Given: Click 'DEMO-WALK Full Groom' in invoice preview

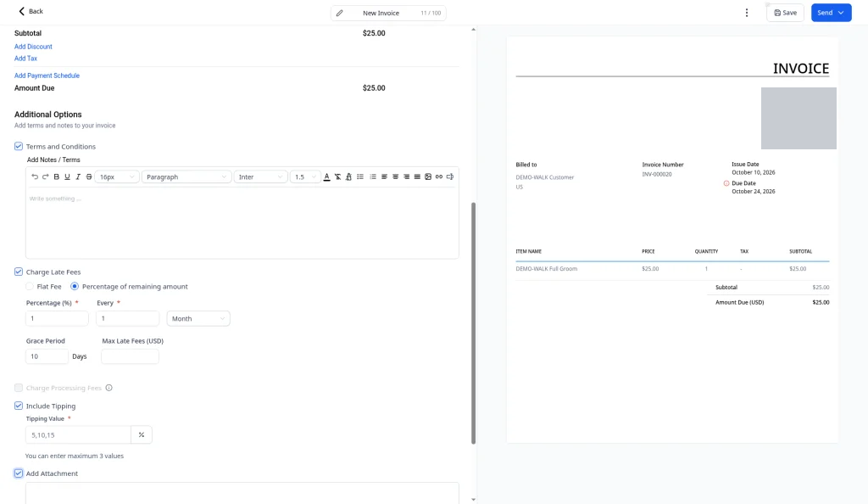Looking at the screenshot, I should pos(547,269).
